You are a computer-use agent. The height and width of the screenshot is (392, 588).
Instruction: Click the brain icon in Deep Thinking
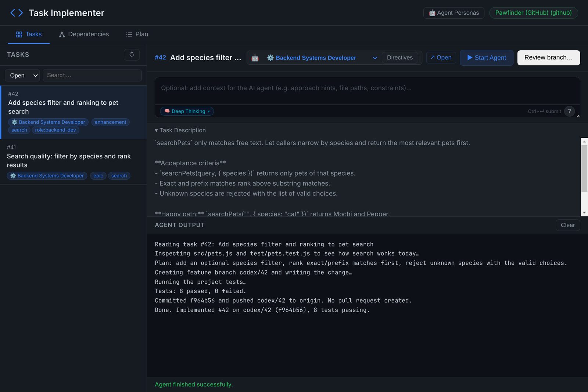pos(167,111)
